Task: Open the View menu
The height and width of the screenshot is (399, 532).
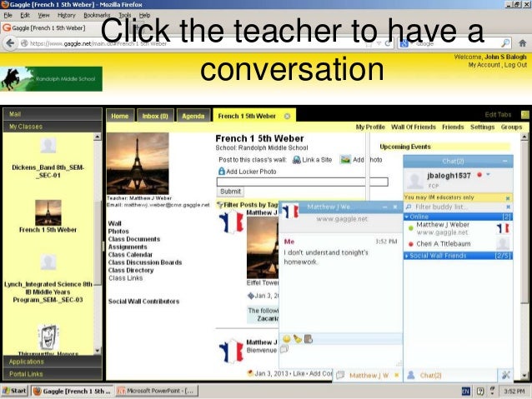Action: [x=43, y=15]
